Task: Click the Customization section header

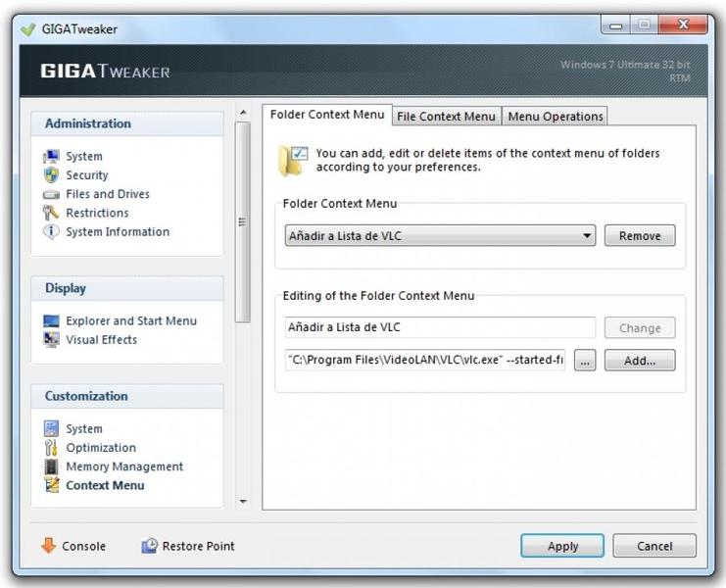Action: click(127, 396)
